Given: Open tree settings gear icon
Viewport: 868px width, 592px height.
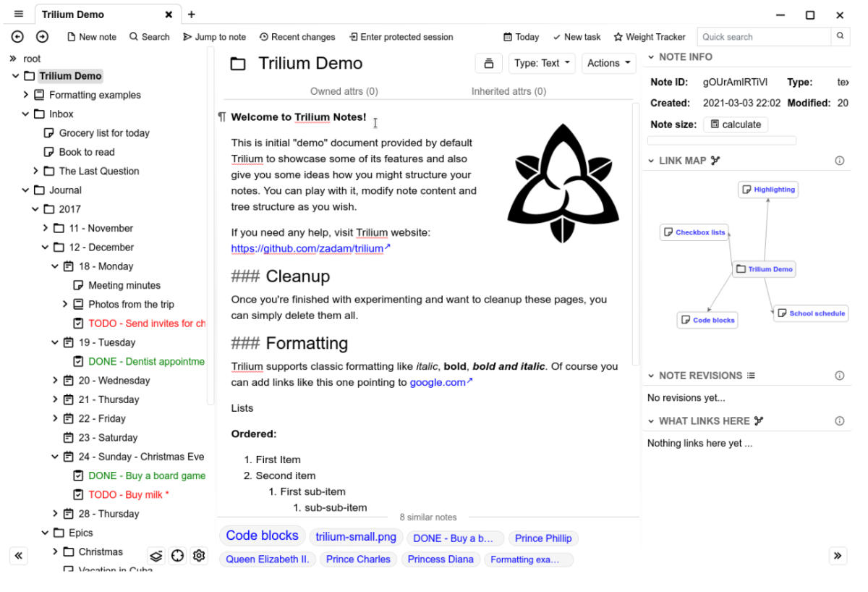Looking at the screenshot, I should [x=199, y=557].
